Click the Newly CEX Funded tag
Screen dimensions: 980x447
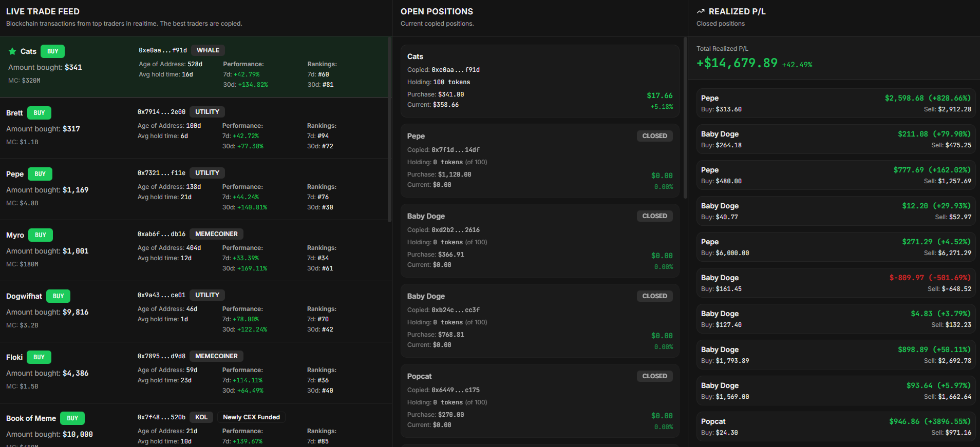251,417
